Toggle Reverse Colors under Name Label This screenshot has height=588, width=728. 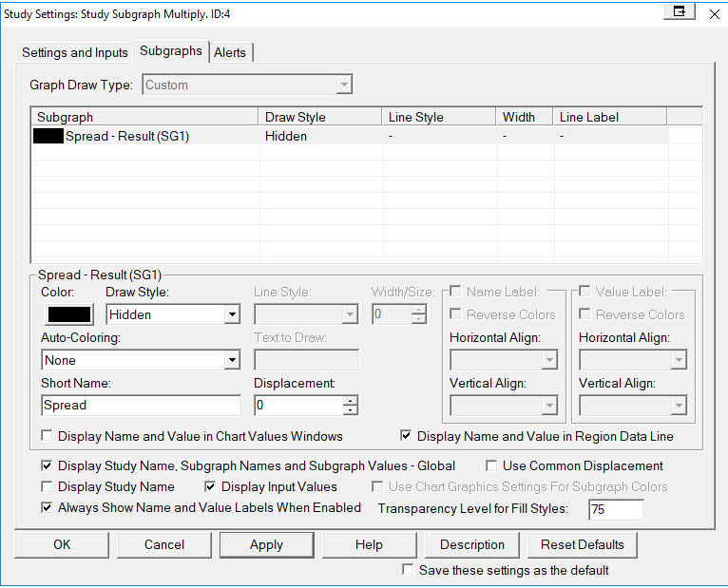tap(455, 314)
